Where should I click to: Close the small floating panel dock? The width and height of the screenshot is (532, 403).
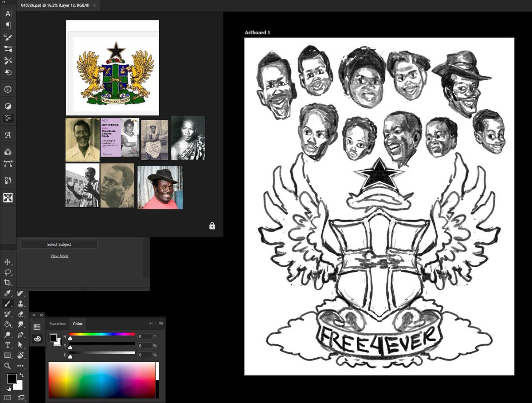pyautogui.click(x=42, y=315)
